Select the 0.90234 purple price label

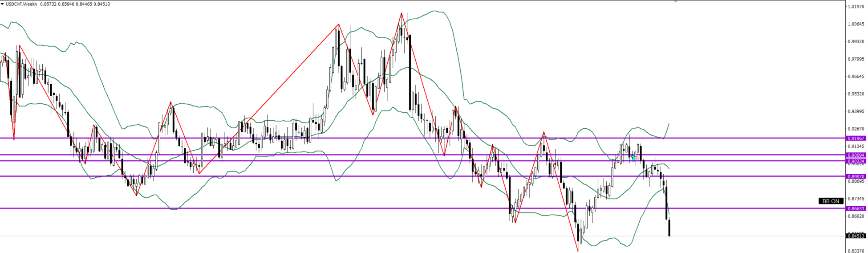click(856, 161)
